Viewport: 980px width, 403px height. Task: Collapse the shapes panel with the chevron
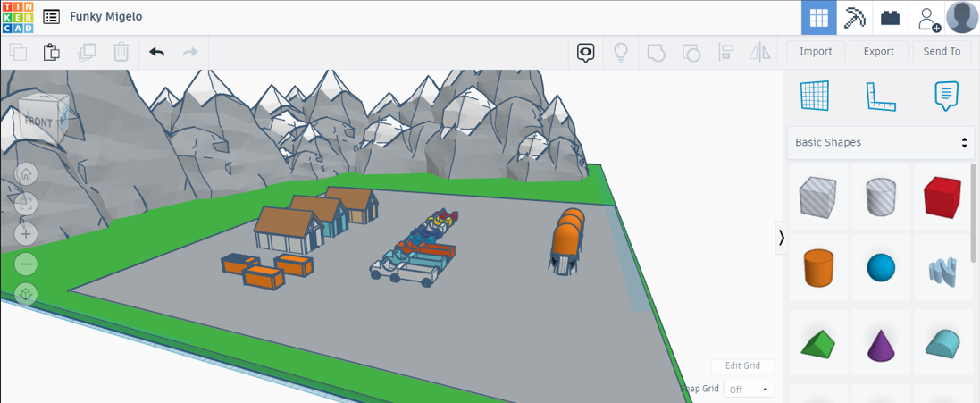[x=781, y=238]
